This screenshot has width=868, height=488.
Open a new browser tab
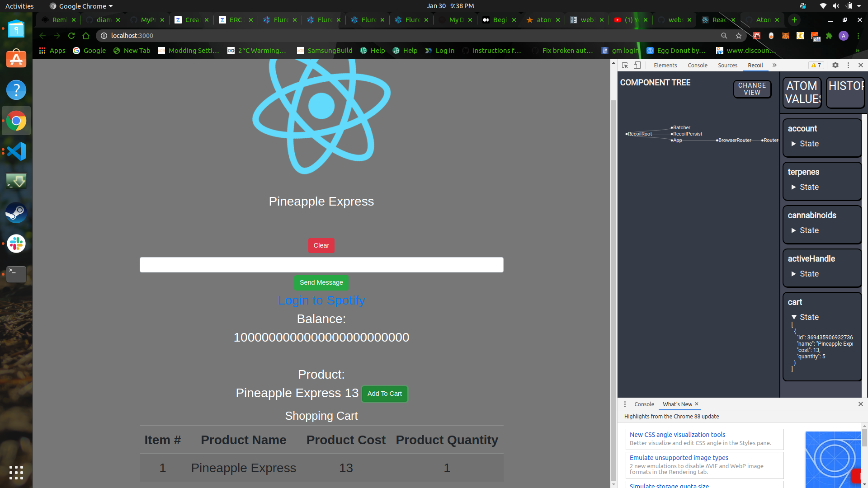point(794,20)
